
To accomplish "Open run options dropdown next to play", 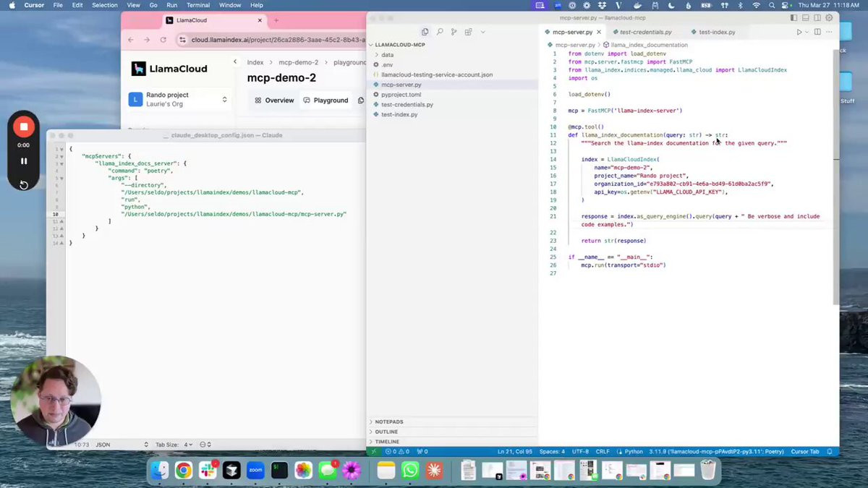I will tap(807, 32).
